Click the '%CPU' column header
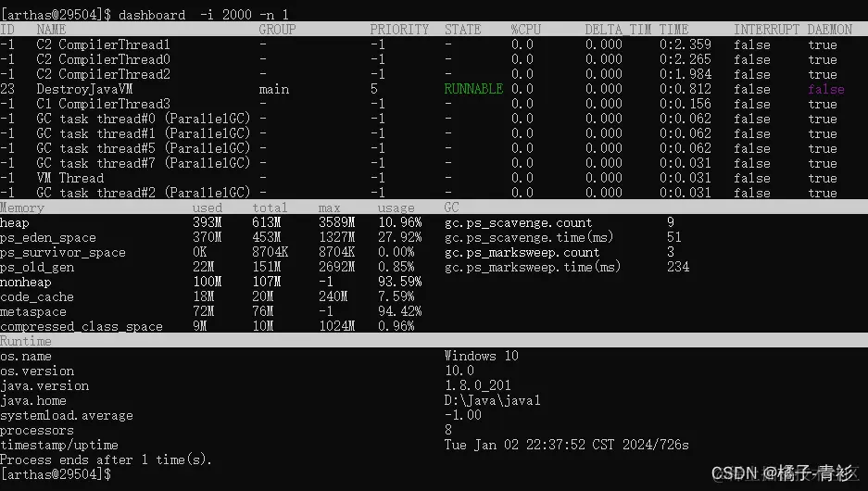 [x=526, y=30]
